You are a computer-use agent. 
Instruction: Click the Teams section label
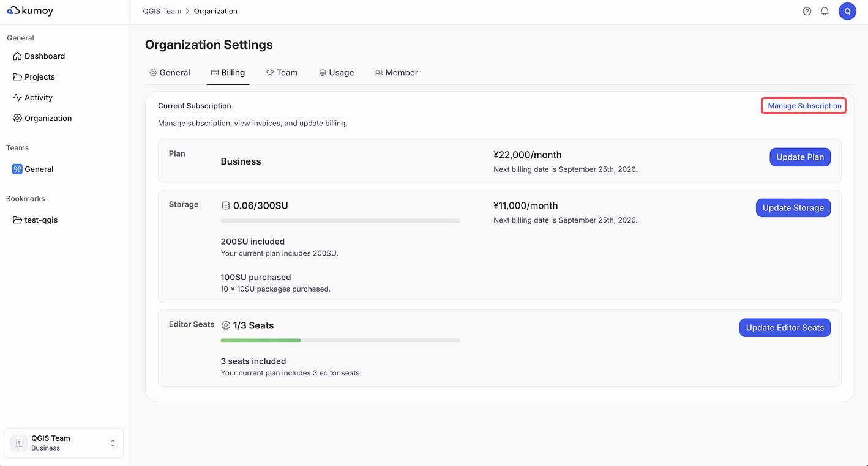18,148
